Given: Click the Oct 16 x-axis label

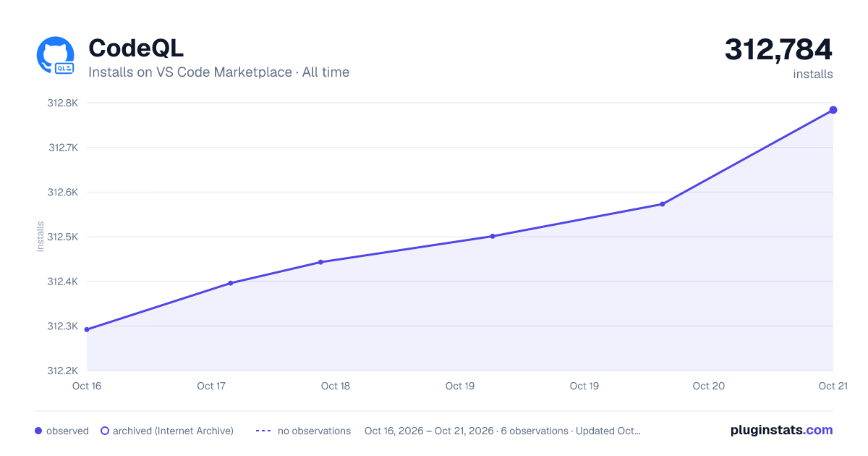Looking at the screenshot, I should [x=87, y=386].
